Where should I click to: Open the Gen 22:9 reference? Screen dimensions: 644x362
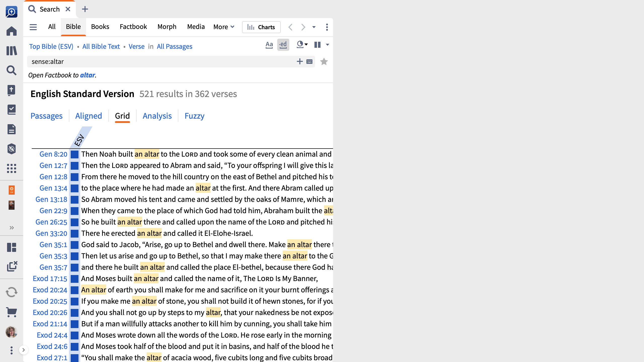pyautogui.click(x=53, y=211)
